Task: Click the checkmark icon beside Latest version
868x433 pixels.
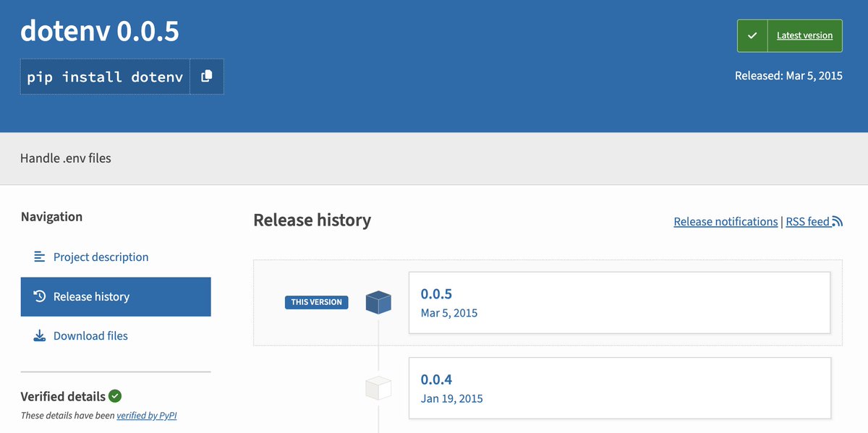Action: [x=752, y=35]
